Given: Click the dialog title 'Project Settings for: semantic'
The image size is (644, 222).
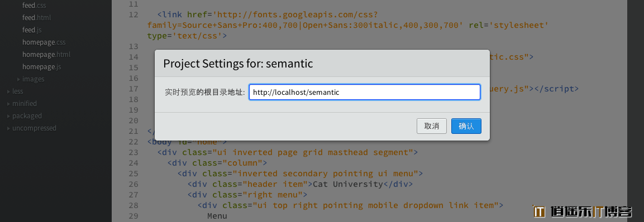Looking at the screenshot, I should tap(238, 64).
